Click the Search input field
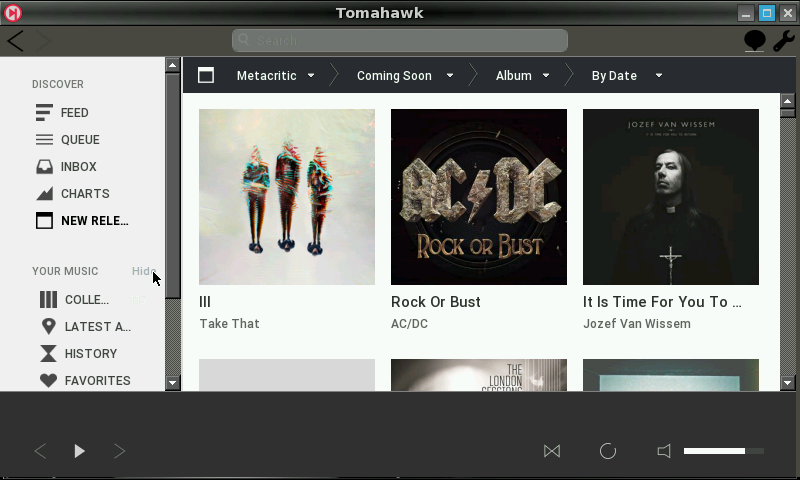Viewport: 800px width, 480px height. coord(399,40)
